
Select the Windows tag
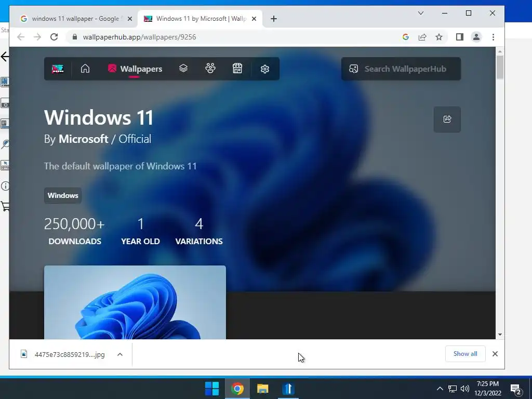[63, 195]
